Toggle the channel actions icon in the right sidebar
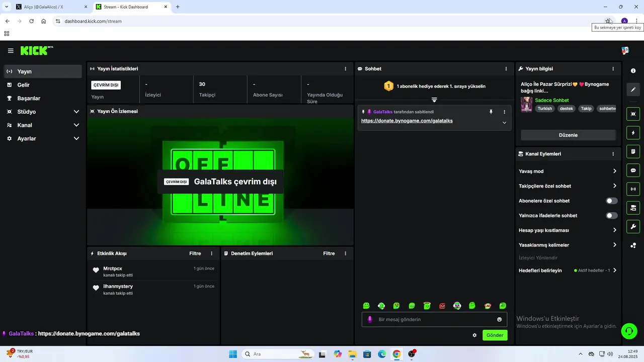The height and width of the screenshot is (362, 644). (633, 208)
